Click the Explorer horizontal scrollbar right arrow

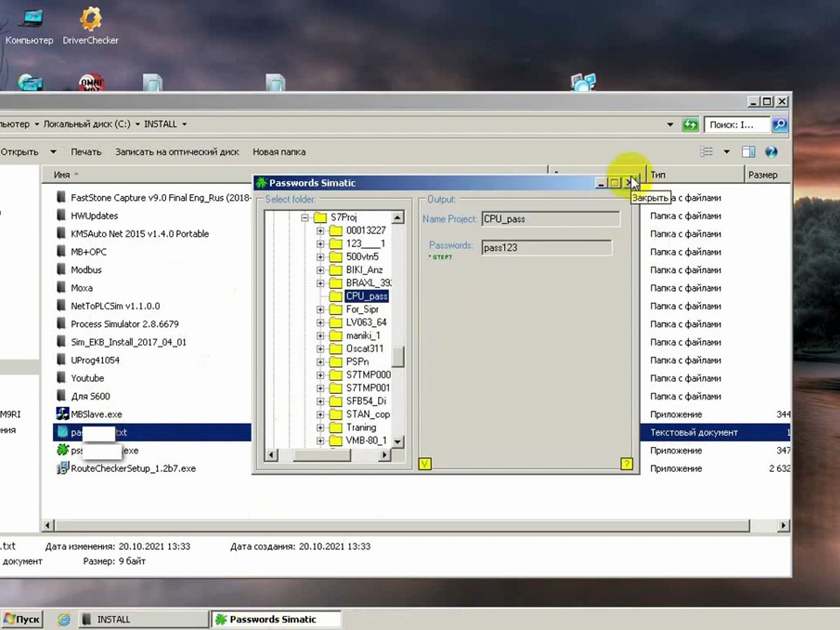click(783, 526)
